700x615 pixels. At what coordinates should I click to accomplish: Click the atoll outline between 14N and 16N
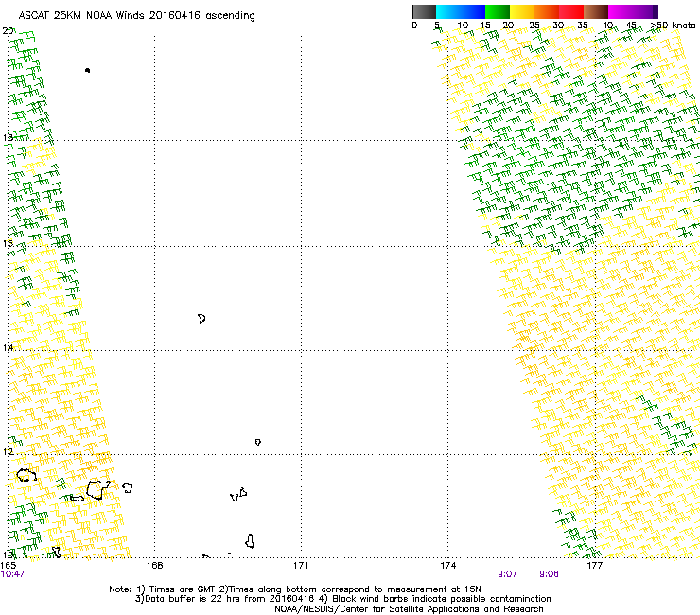coord(201,319)
